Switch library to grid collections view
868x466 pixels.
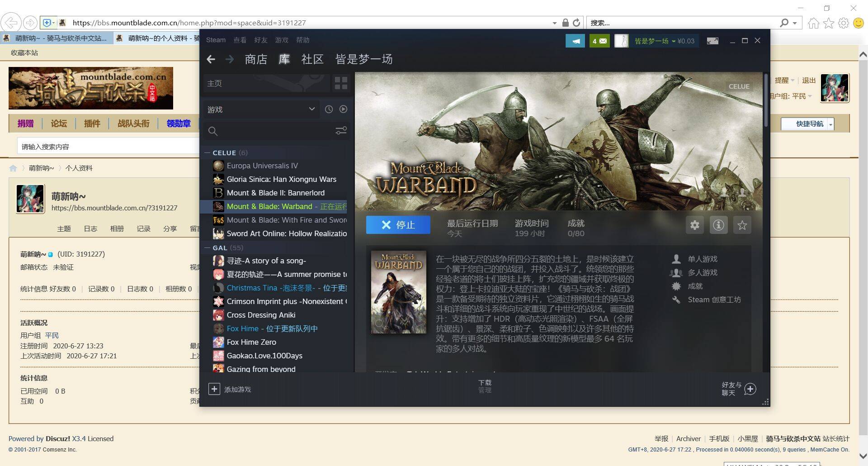(x=341, y=83)
